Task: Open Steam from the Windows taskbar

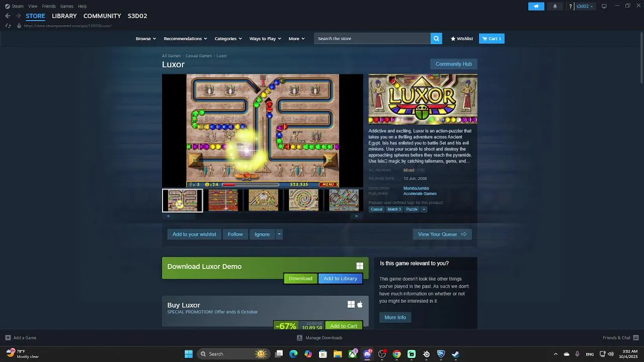Action: tap(455, 354)
